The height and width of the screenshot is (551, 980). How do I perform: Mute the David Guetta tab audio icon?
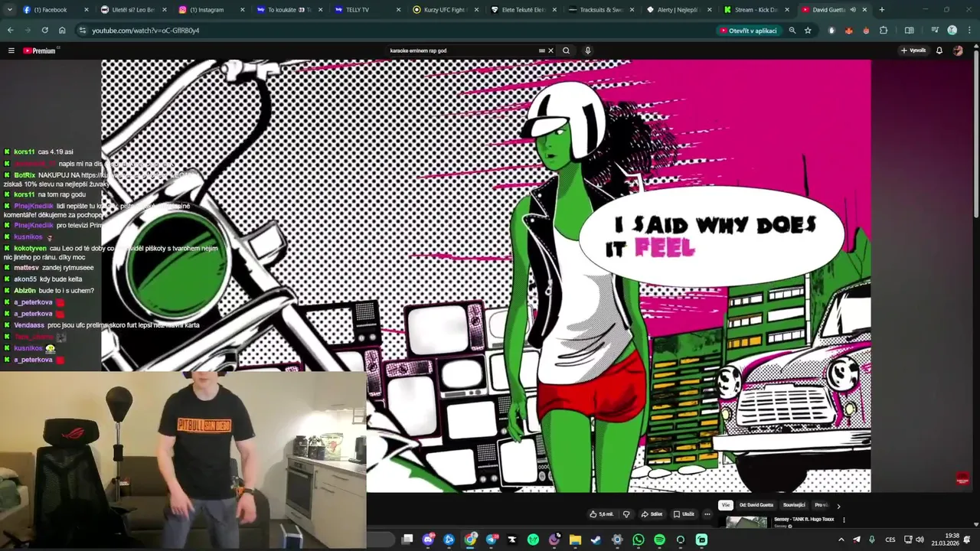click(853, 10)
